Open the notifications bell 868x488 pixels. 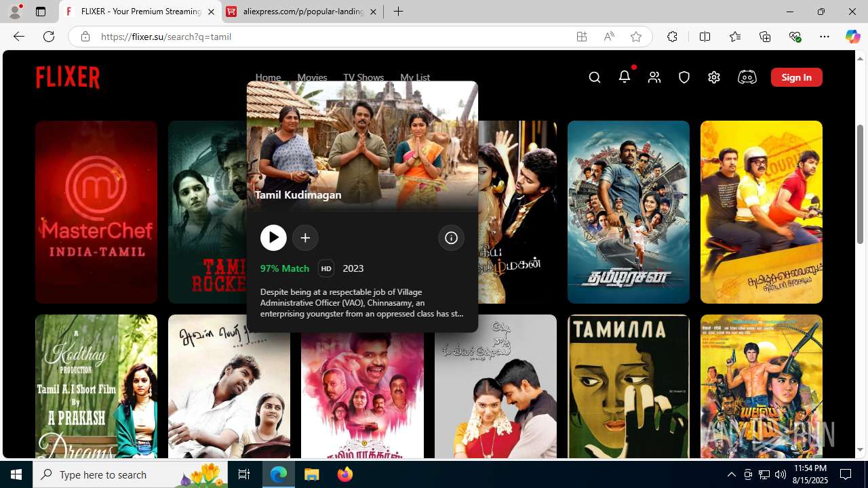point(625,77)
